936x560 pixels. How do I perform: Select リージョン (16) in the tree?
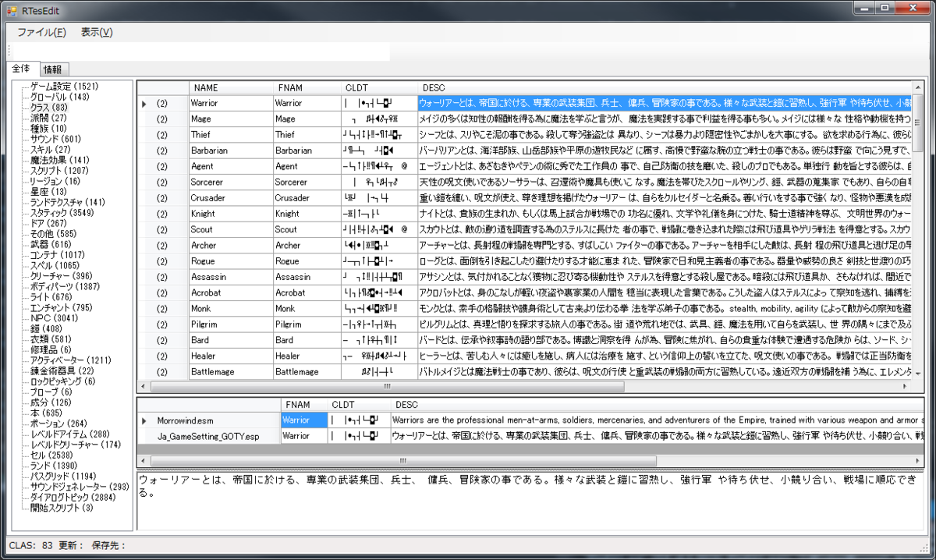pos(55,181)
